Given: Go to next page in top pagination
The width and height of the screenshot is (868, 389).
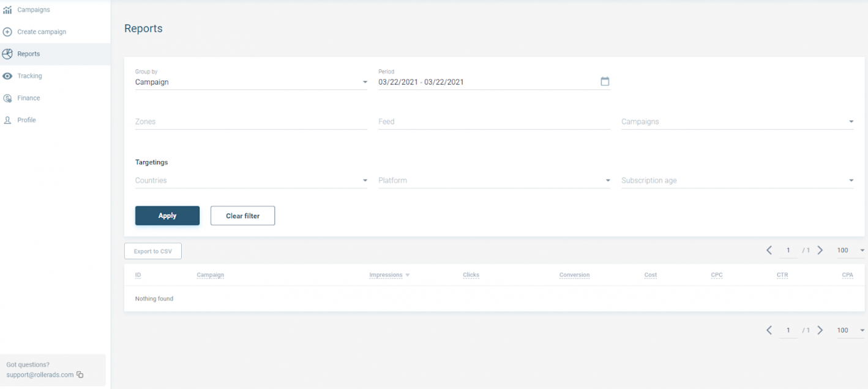Looking at the screenshot, I should [x=820, y=250].
